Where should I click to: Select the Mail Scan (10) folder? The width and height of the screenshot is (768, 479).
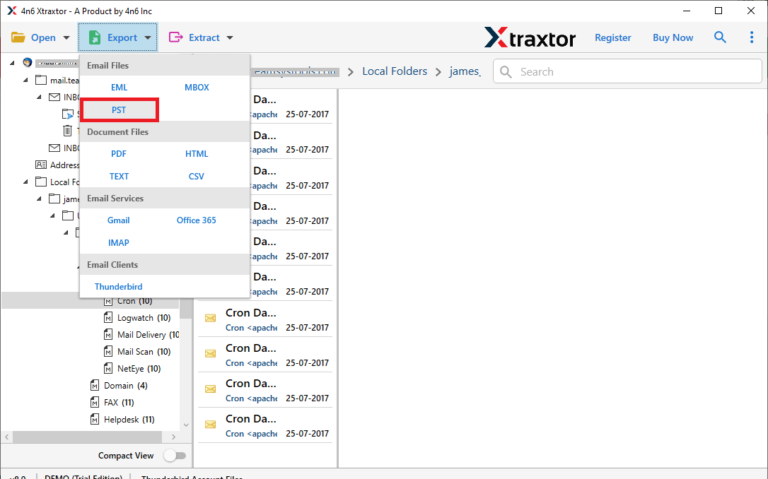point(144,352)
